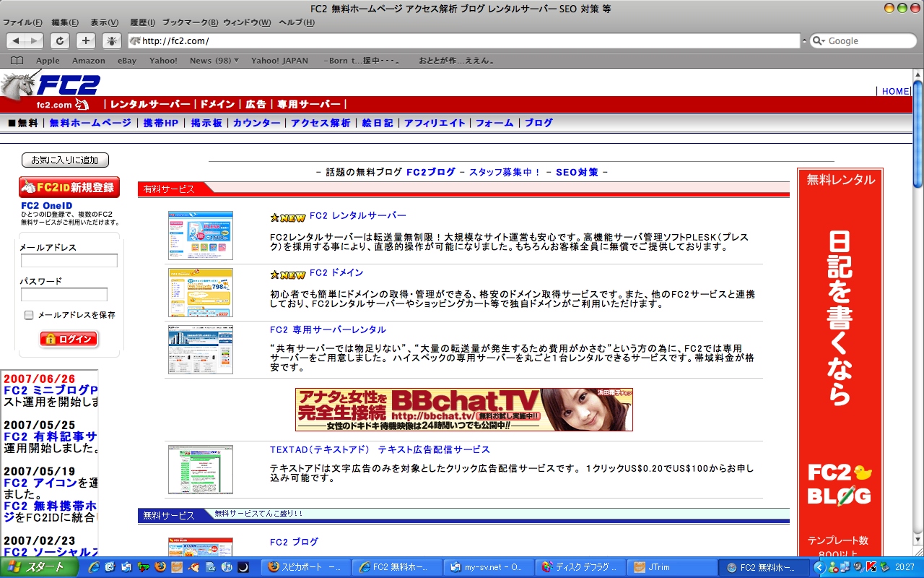924x578 pixels.
Task: Click the ログイン button
Action: (69, 339)
